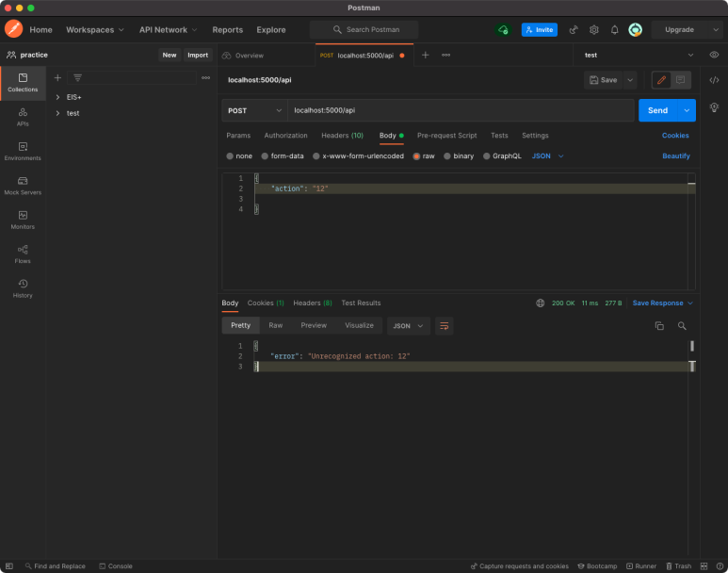The image size is (728, 573).
Task: Open the capture requests satellite icon in header
Action: point(574,30)
